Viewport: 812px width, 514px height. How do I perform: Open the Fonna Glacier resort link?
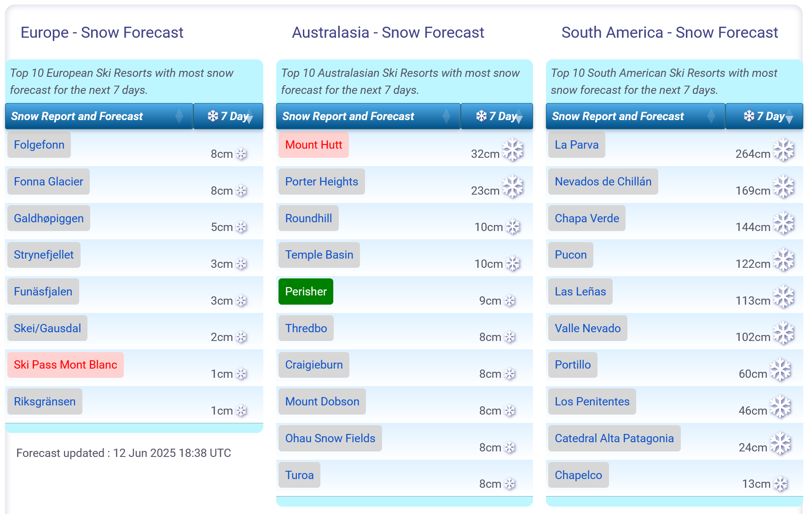(x=48, y=181)
